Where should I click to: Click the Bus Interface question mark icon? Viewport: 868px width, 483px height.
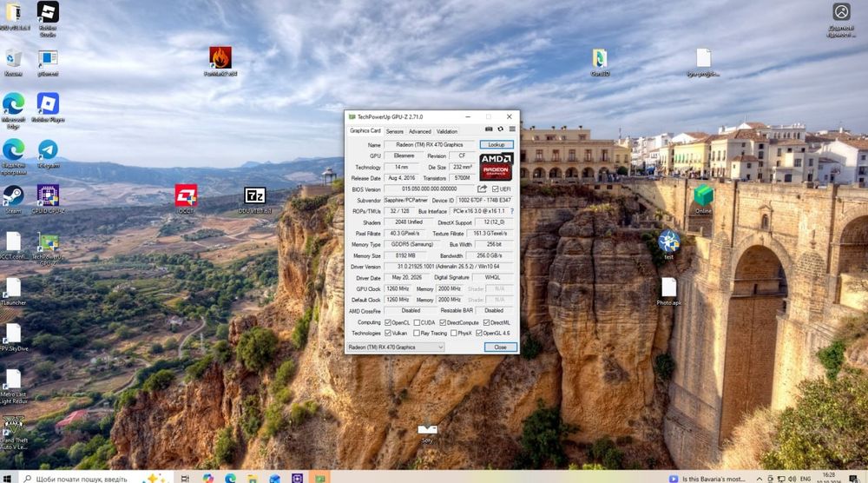pos(512,211)
